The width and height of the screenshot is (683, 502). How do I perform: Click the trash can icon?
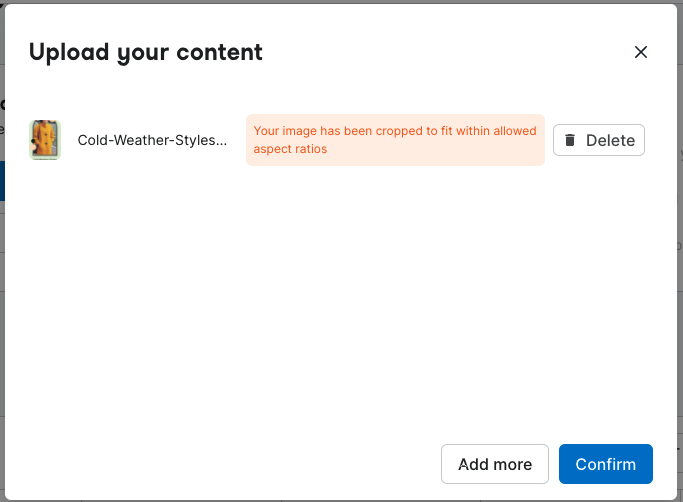570,140
